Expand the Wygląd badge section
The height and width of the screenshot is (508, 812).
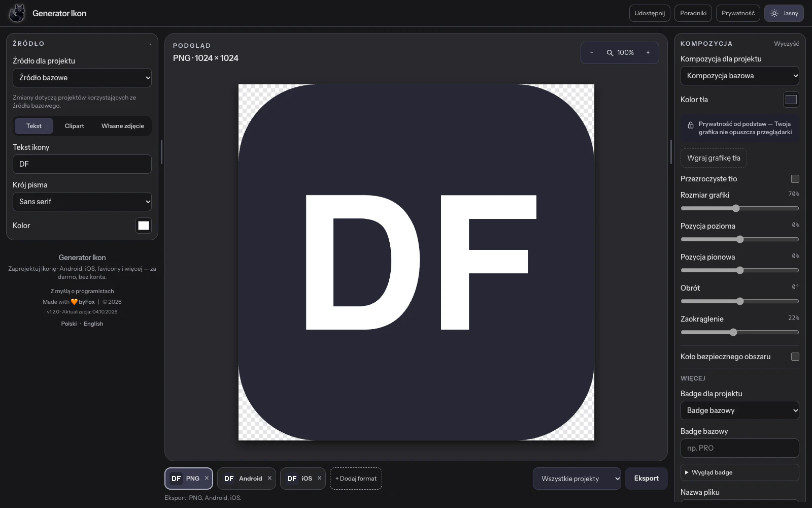click(740, 472)
